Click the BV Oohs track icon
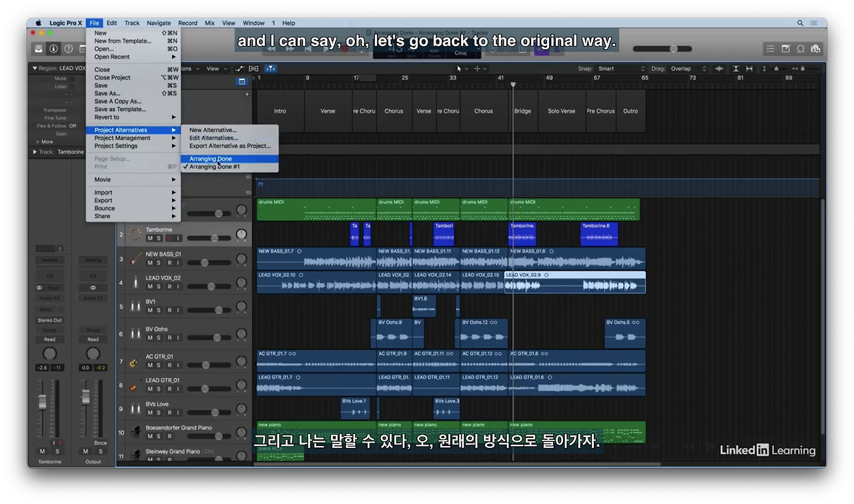854x504 pixels. coord(135,333)
